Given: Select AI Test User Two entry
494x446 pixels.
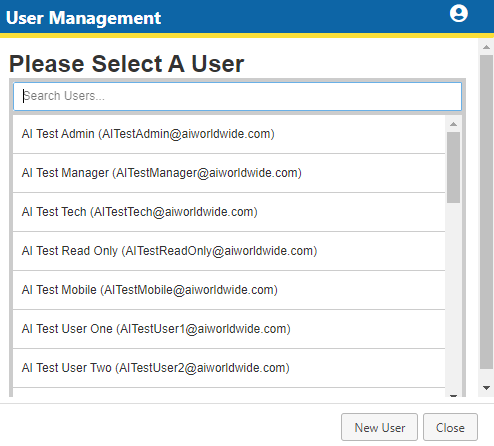Looking at the screenshot, I should click(229, 368).
